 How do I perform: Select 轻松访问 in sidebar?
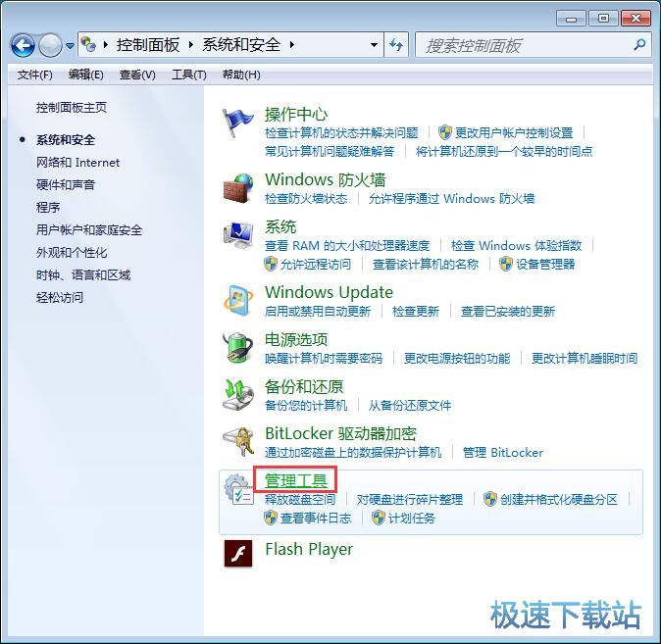[60, 298]
